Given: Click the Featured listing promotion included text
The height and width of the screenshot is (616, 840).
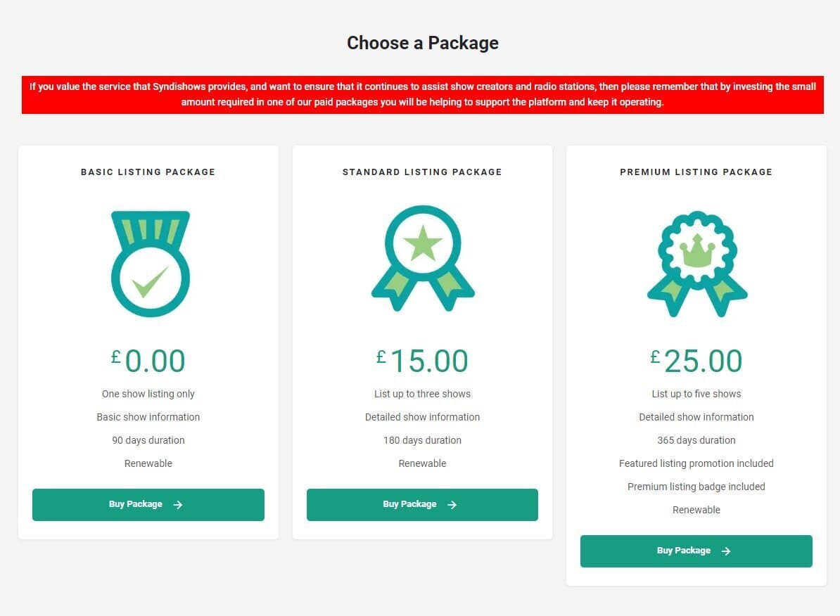Looking at the screenshot, I should tap(696, 463).
